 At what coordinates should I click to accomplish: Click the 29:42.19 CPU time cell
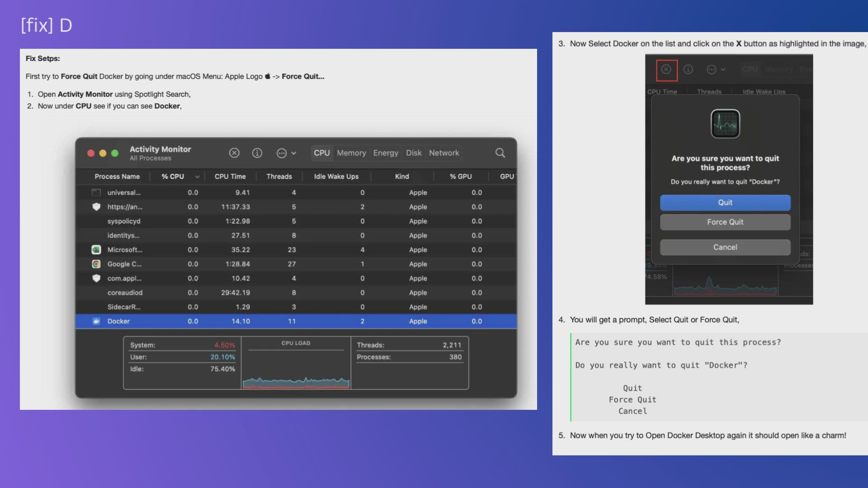(x=236, y=293)
